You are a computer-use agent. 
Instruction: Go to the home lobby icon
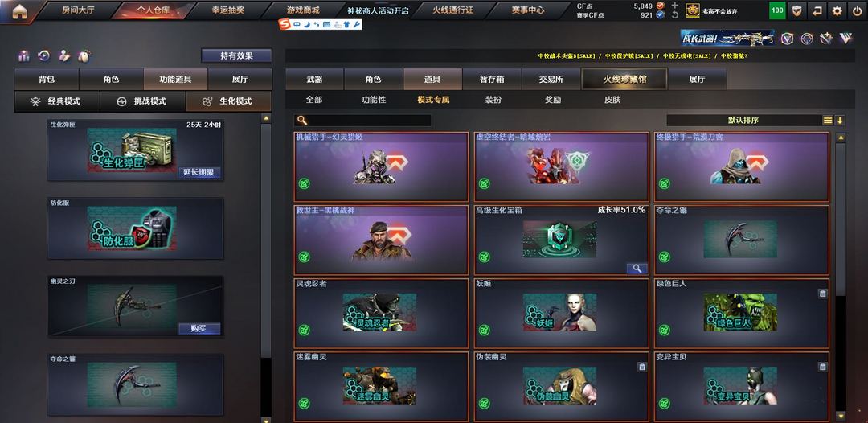coord(19,11)
